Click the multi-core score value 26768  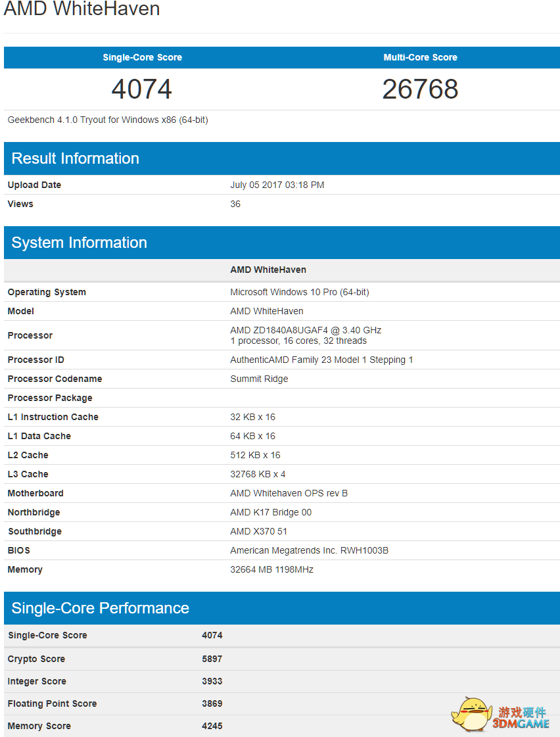pos(421,89)
